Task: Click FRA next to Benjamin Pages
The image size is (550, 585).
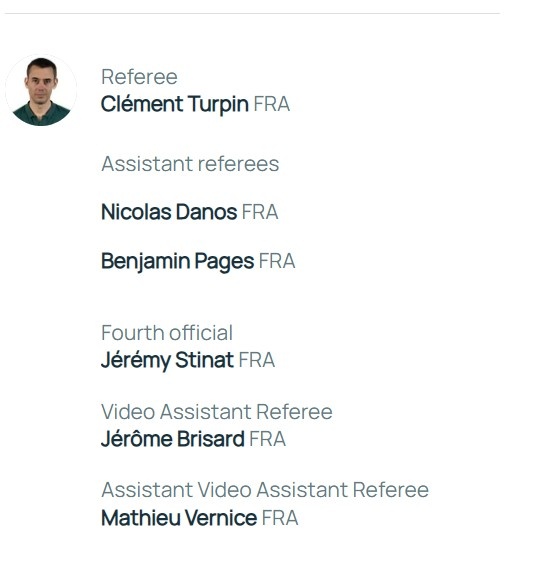Action: point(277,261)
